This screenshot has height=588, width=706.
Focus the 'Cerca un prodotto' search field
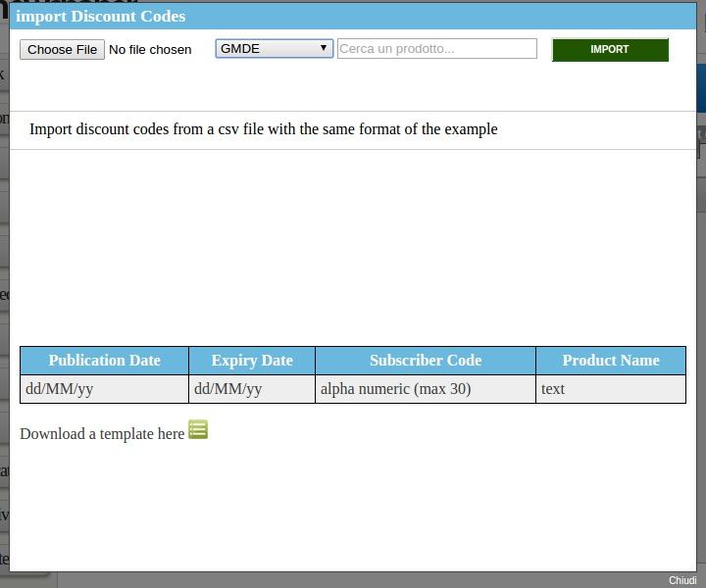[436, 48]
